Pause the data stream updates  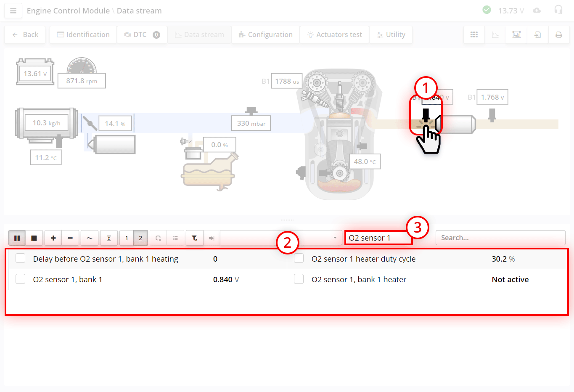pyautogui.click(x=17, y=238)
